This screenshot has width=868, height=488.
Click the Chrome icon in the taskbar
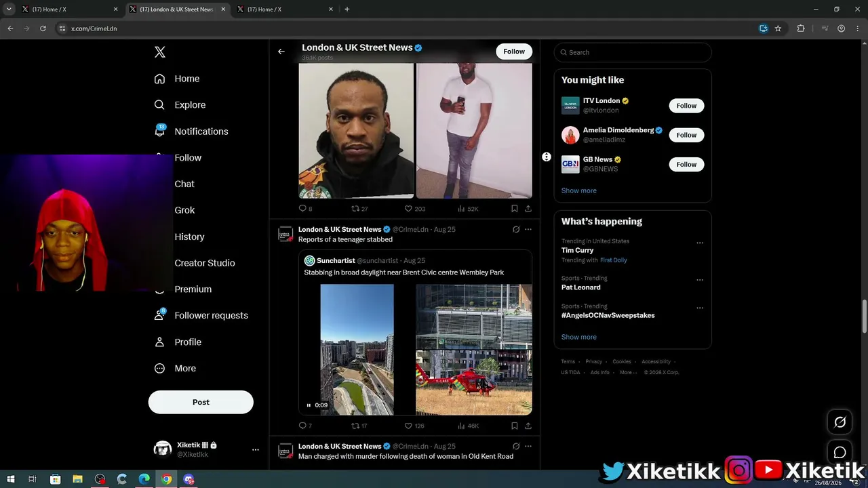[167, 479]
